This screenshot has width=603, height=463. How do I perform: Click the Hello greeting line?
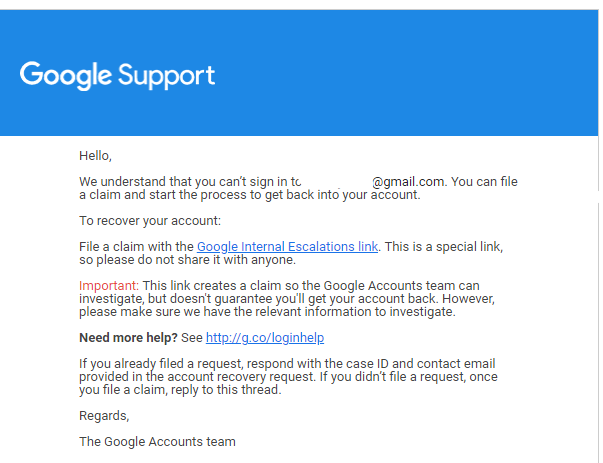point(95,156)
